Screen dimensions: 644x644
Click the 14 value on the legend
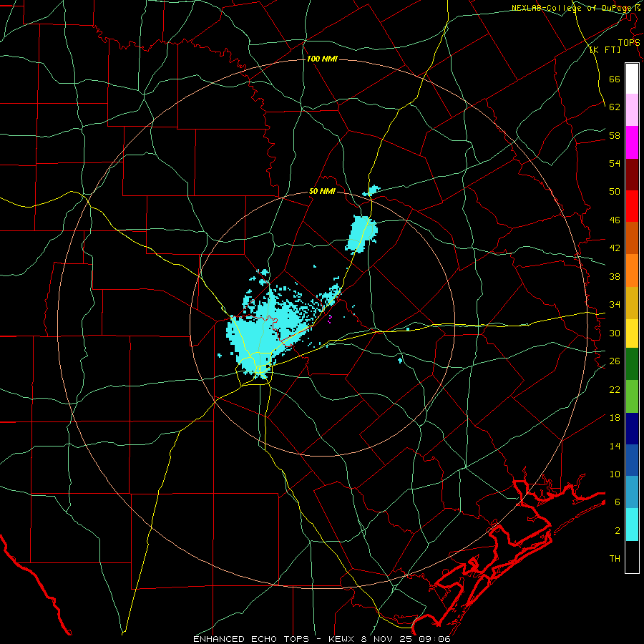(x=615, y=446)
